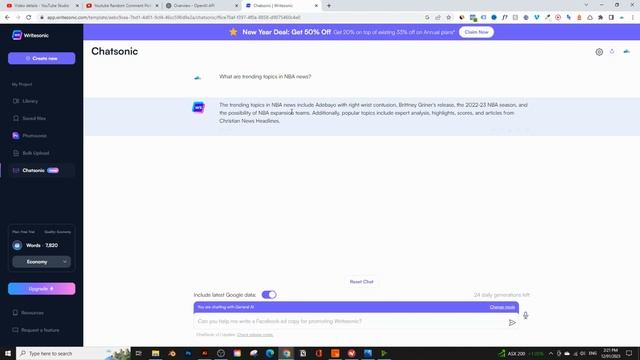Click the Change mode link
The width and height of the screenshot is (640, 360).
[502, 307]
